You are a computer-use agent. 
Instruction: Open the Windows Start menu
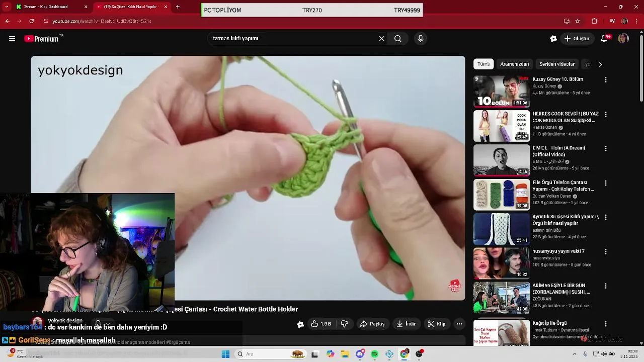pyautogui.click(x=225, y=354)
